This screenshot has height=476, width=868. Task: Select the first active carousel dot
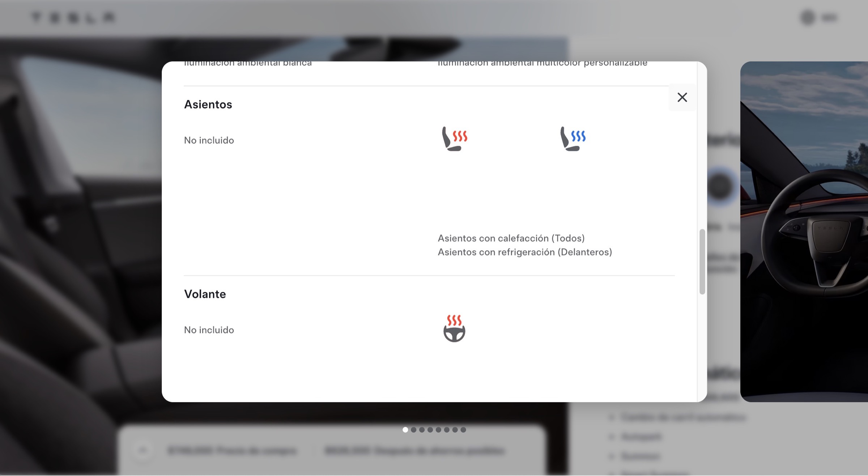pos(405,430)
